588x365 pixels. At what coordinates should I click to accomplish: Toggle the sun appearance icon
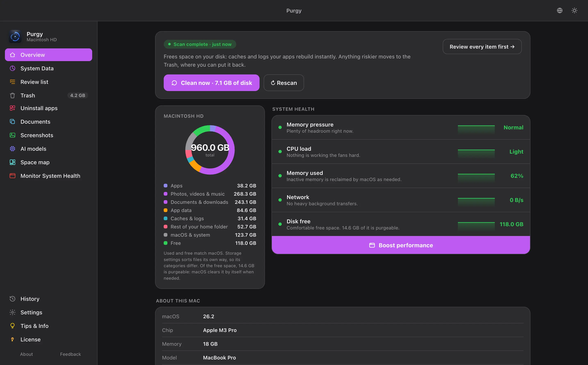(x=574, y=10)
